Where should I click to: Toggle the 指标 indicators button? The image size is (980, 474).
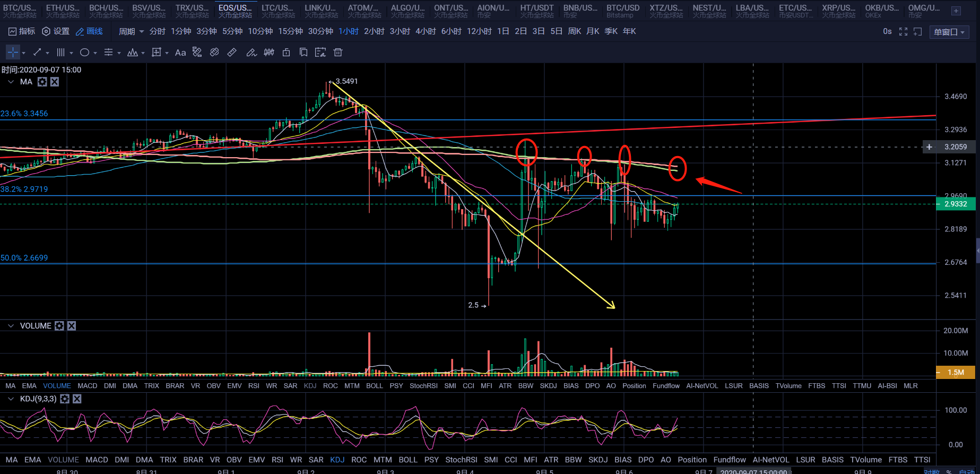pos(22,31)
